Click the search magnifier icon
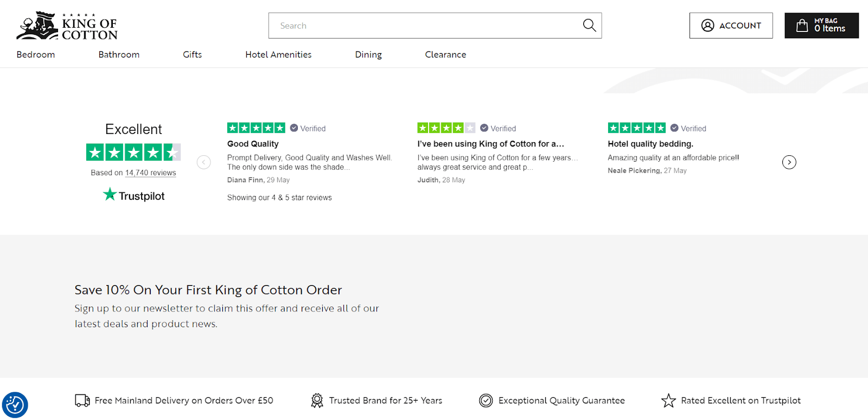 coord(589,26)
